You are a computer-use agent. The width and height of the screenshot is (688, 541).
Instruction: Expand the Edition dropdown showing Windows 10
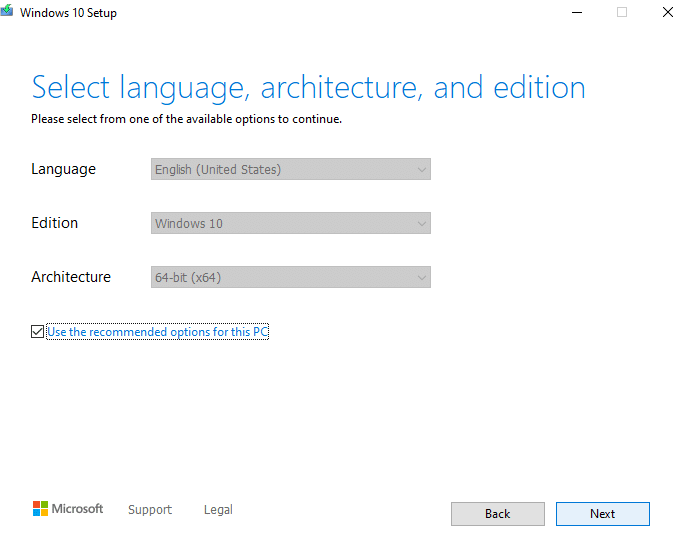(x=290, y=224)
